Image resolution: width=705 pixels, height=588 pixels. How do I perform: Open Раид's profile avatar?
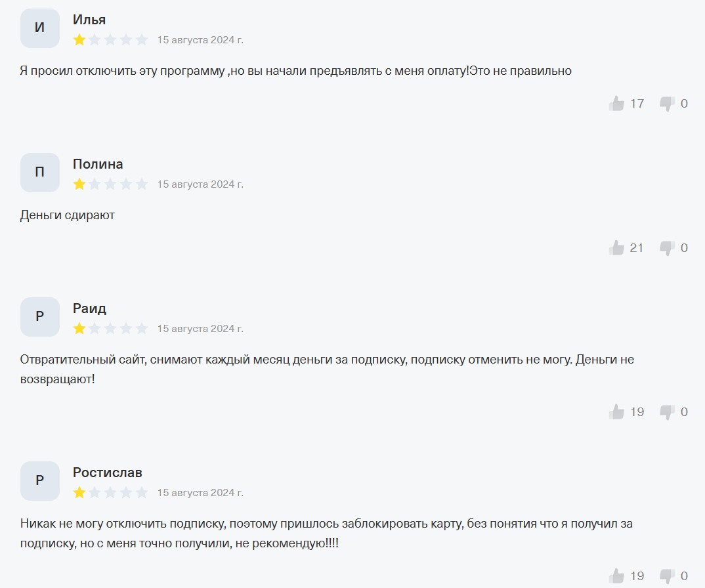[x=40, y=317]
